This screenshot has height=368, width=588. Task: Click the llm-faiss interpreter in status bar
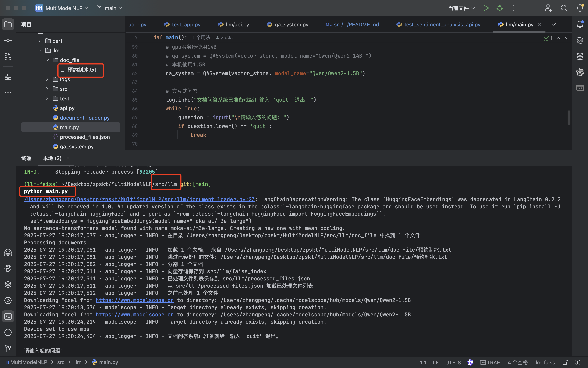[x=544, y=362]
